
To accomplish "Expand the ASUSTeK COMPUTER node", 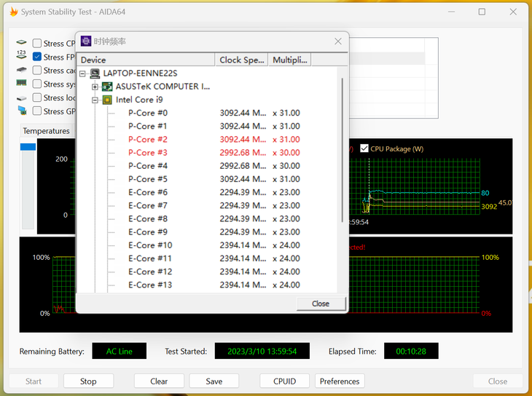I will 95,87.
